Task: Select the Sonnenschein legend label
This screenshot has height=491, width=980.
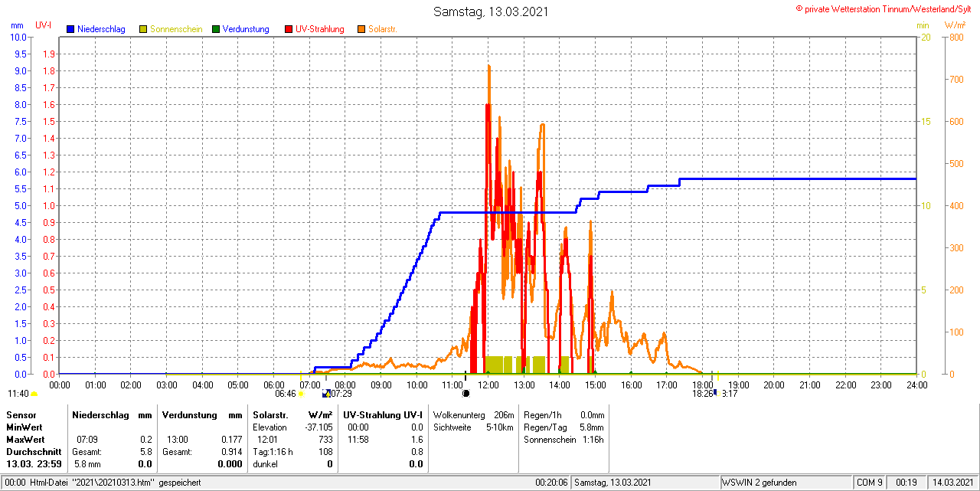Action: pos(176,29)
